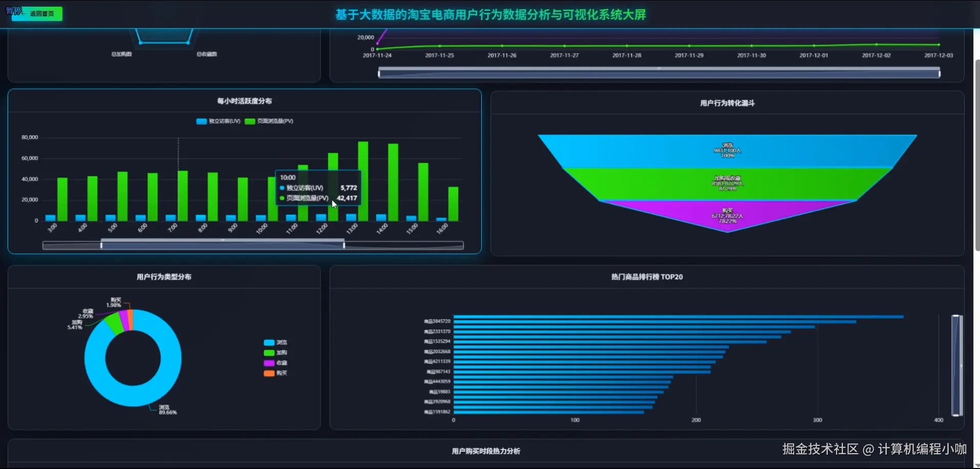This screenshot has height=469, width=980.
Task: Click the 商品4211339 axis label
Action: (x=437, y=361)
